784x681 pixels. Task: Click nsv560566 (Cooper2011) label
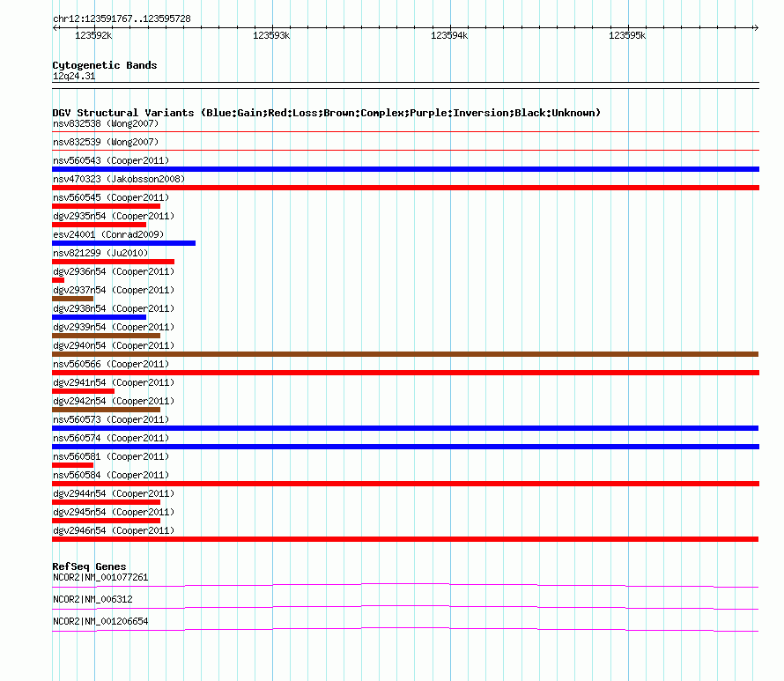(x=111, y=364)
